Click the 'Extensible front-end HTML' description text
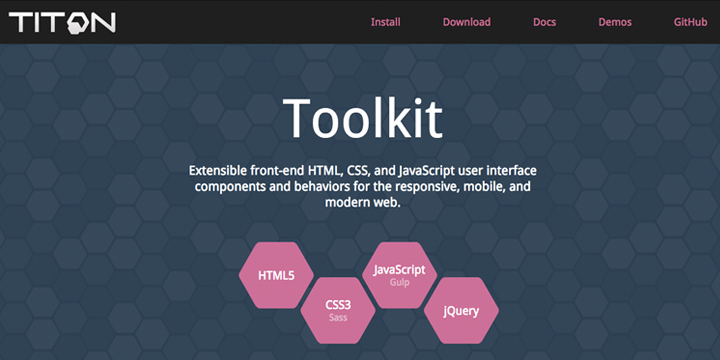Image resolution: width=720 pixels, height=360 pixels. pos(363,187)
